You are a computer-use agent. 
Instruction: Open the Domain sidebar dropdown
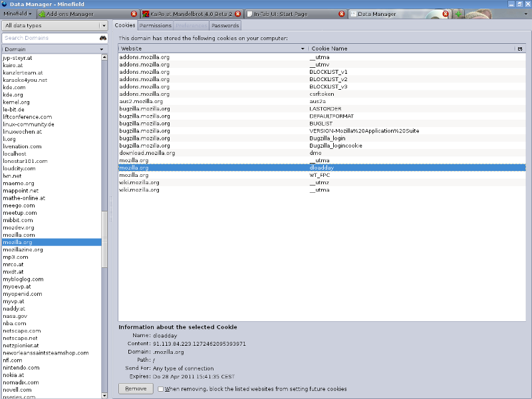point(53,48)
